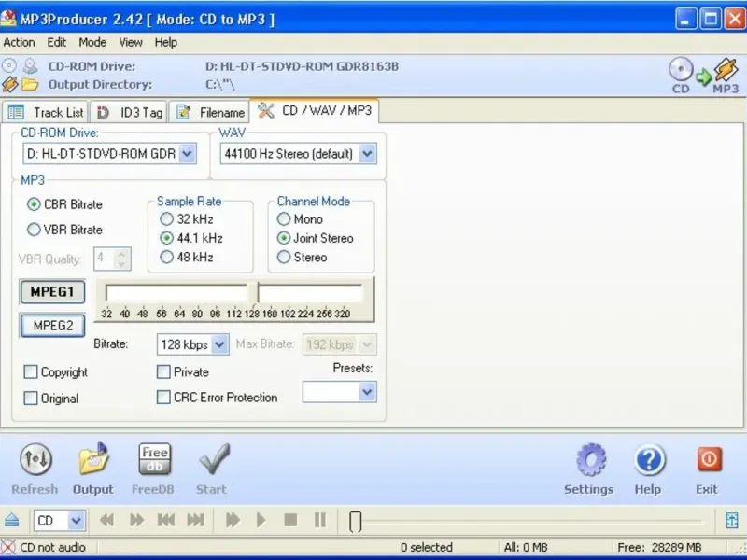Image resolution: width=747 pixels, height=560 pixels.
Task: Select Joint Stereo channel mode
Action: [284, 238]
